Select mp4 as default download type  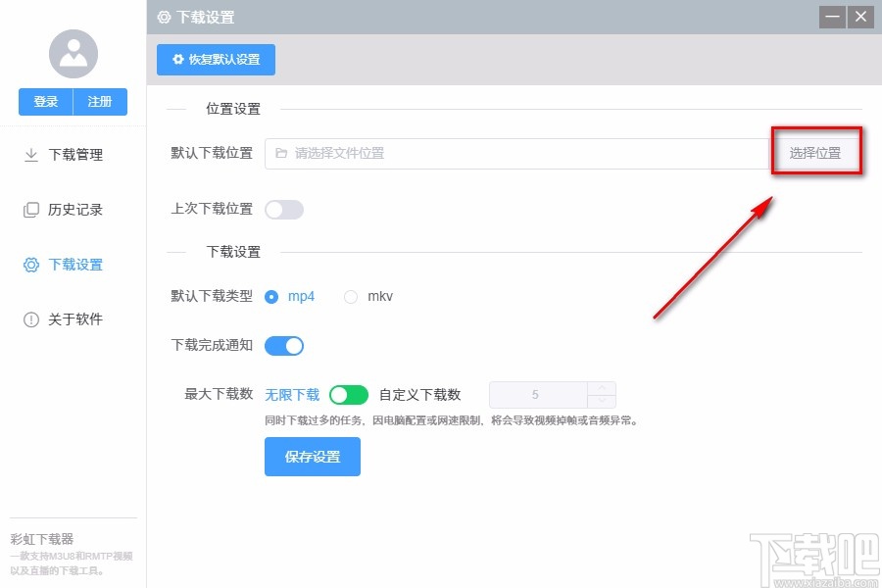(270, 296)
